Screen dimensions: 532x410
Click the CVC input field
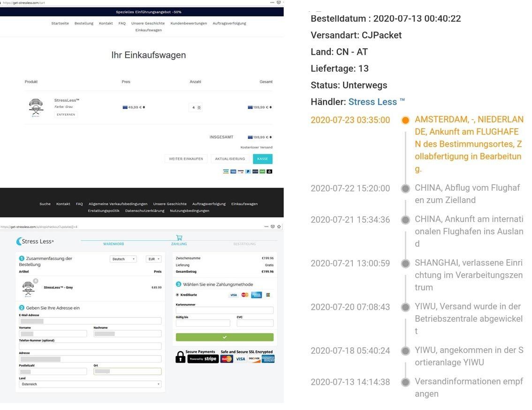255,323
